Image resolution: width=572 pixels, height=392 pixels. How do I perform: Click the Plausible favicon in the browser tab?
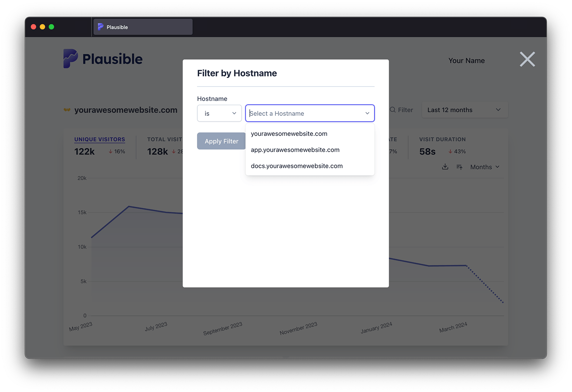click(x=100, y=27)
